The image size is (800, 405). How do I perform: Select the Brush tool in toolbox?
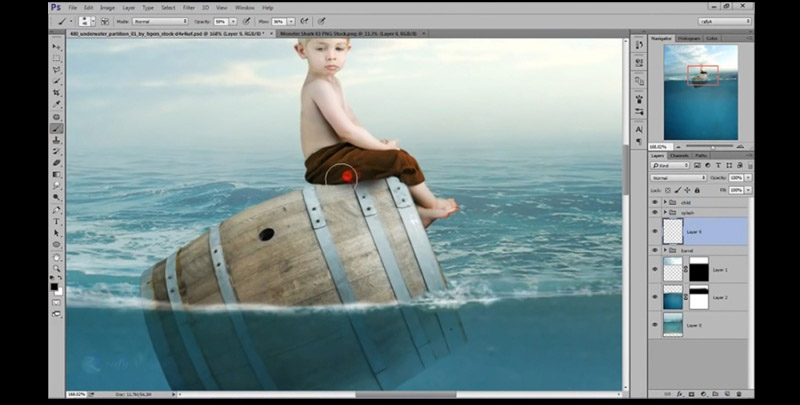(57, 129)
